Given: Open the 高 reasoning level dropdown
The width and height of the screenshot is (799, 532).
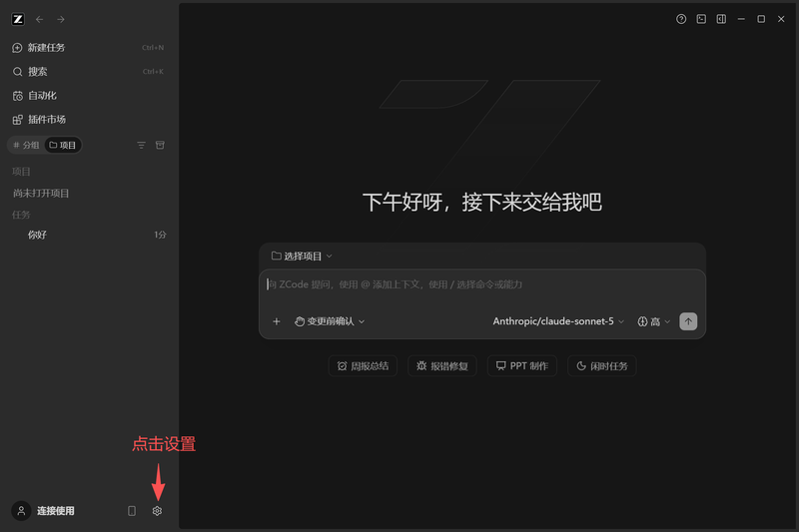Looking at the screenshot, I should pyautogui.click(x=654, y=321).
